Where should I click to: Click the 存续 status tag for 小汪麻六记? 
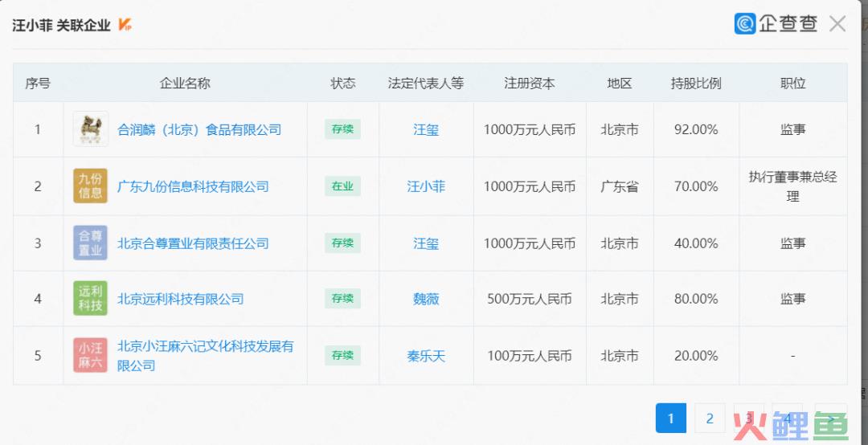pyautogui.click(x=342, y=355)
